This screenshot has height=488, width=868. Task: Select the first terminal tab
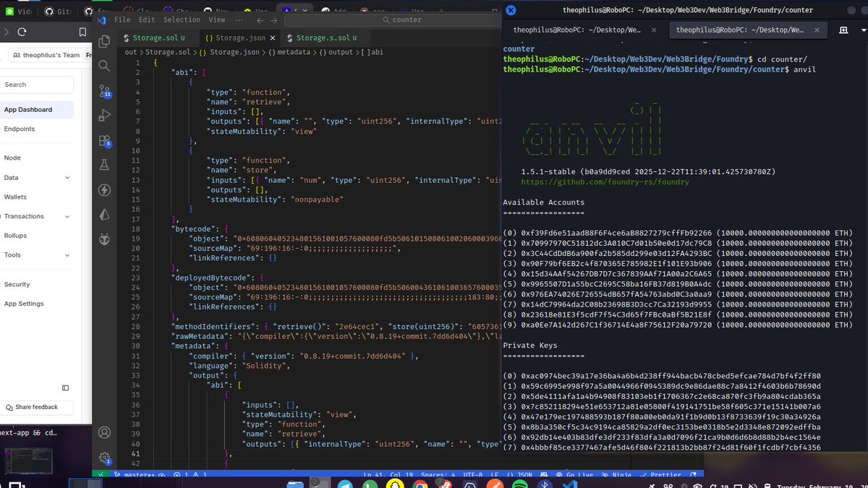point(584,30)
